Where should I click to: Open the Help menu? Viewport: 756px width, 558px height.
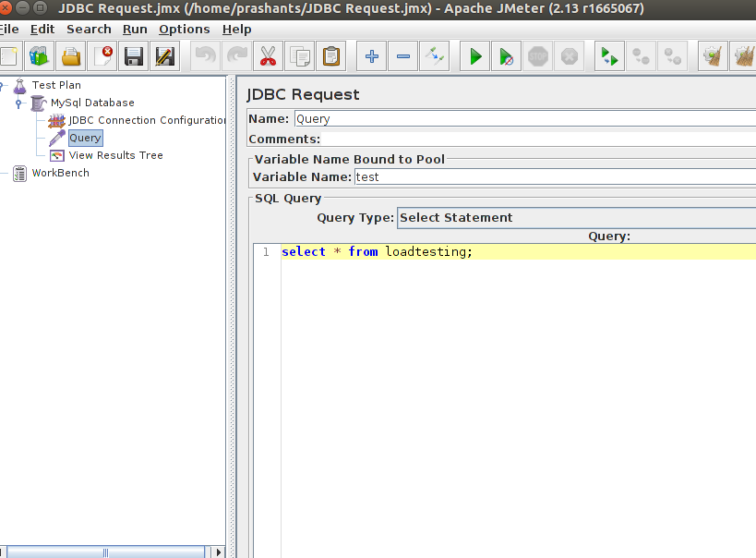pyautogui.click(x=236, y=30)
